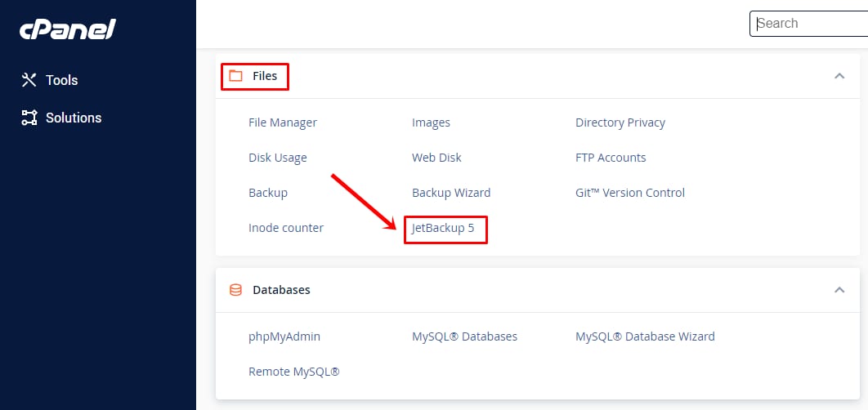Image resolution: width=868 pixels, height=410 pixels.
Task: Click the Files section heading text
Action: [x=265, y=76]
